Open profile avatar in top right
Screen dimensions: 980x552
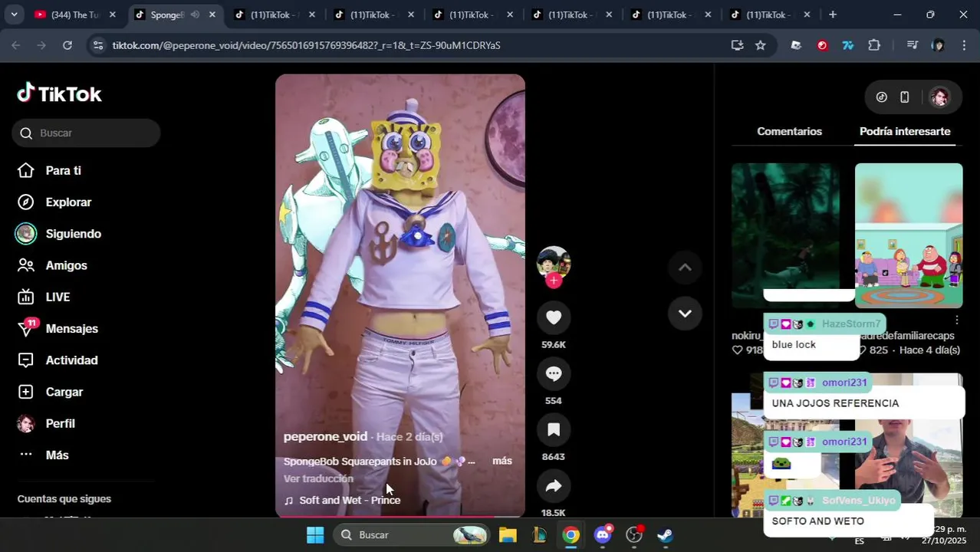tap(939, 97)
